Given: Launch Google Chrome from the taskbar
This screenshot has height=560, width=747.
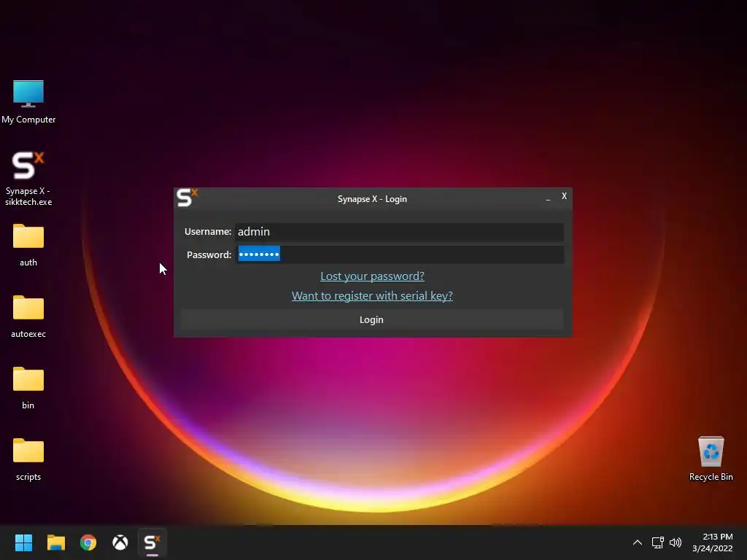Looking at the screenshot, I should pos(88,542).
